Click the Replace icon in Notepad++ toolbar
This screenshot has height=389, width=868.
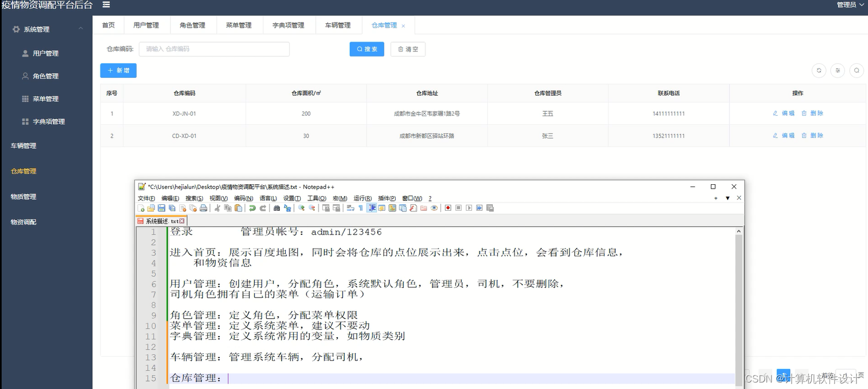tap(287, 208)
